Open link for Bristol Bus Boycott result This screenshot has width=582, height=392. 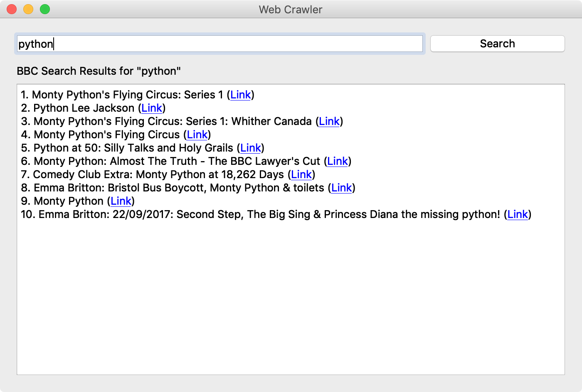342,188
